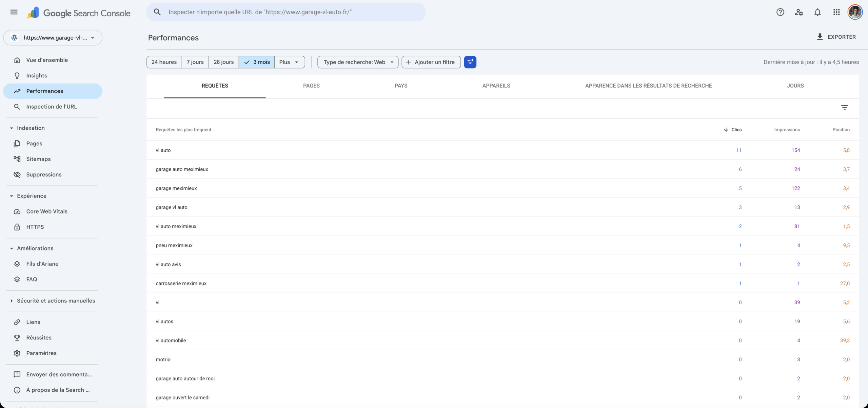Screen dimensions: 868x408
Task: Open the Google apps grid
Action: pyautogui.click(x=836, y=12)
